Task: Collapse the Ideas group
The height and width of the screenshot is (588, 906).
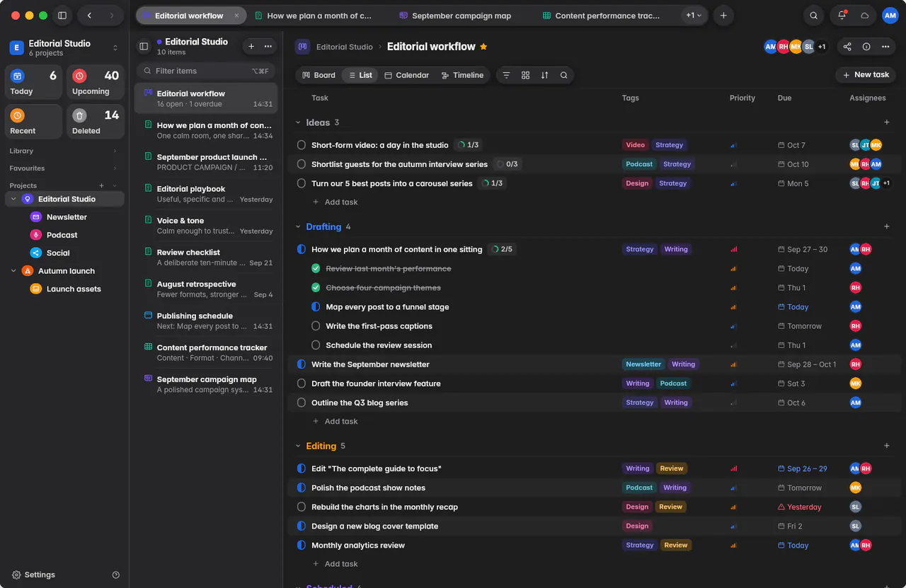Action: 298,122
